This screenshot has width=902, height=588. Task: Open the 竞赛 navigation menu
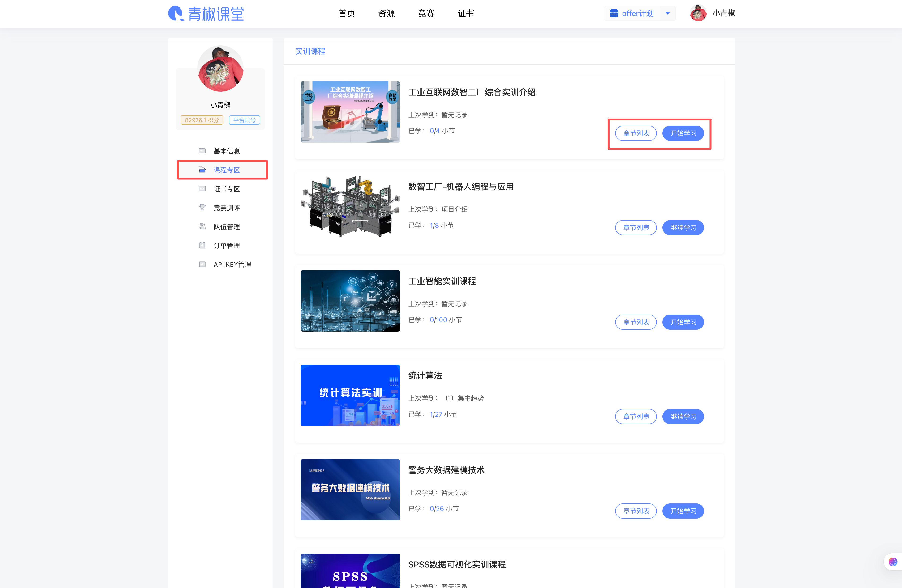tap(426, 14)
